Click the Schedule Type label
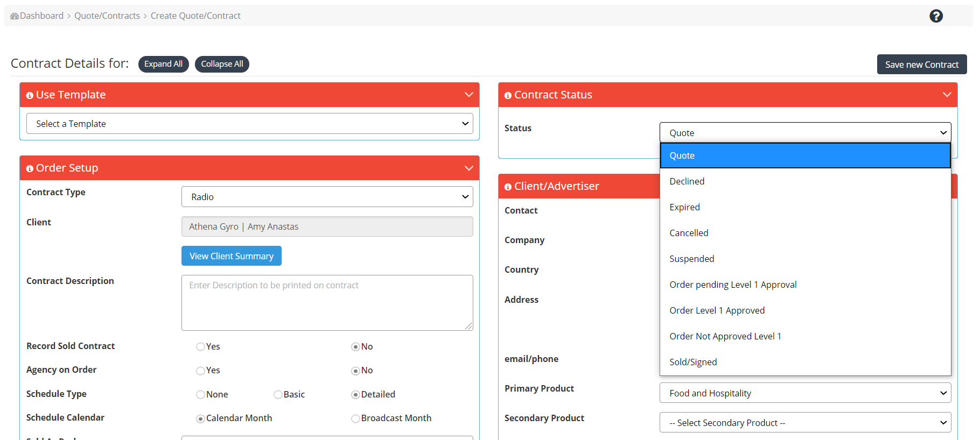980x440 pixels. (57, 394)
